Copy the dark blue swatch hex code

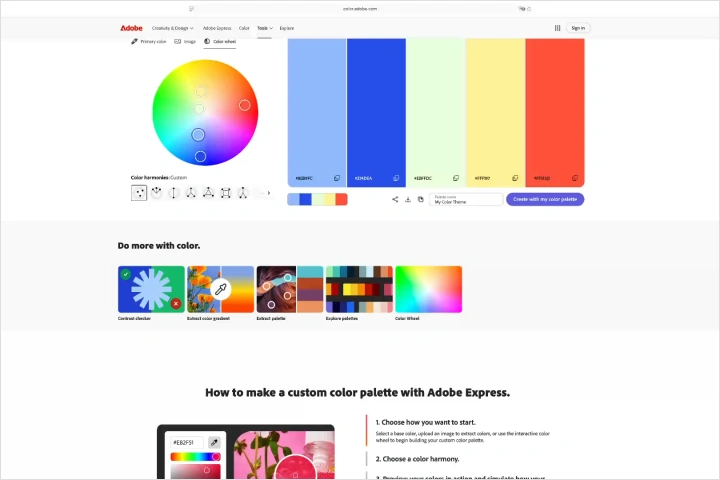pos(396,178)
